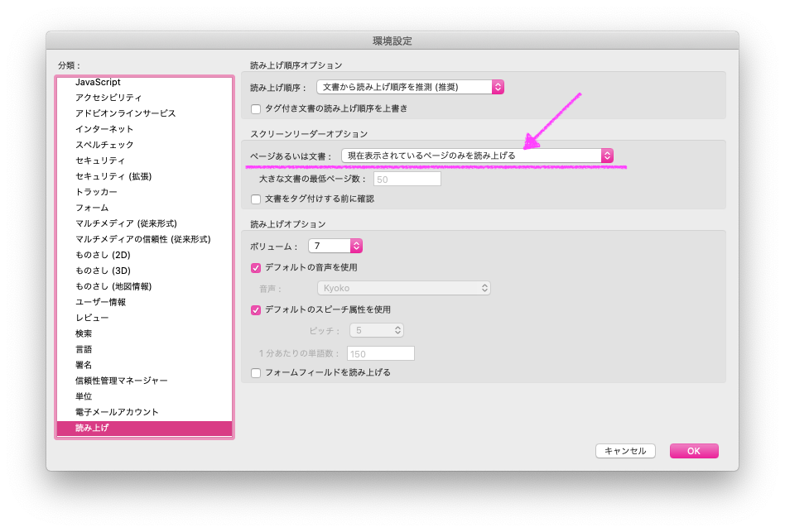Choose 署名 category

tap(144, 366)
